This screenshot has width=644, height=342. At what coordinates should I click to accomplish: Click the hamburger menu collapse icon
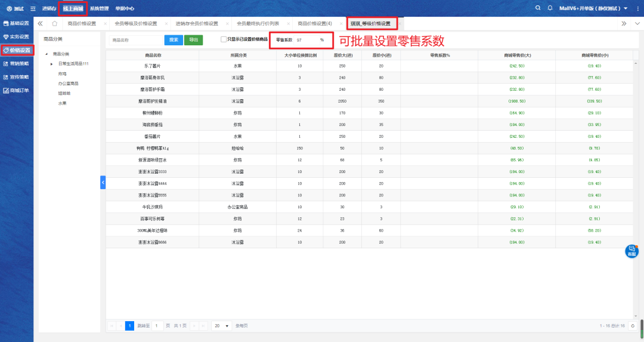point(32,8)
